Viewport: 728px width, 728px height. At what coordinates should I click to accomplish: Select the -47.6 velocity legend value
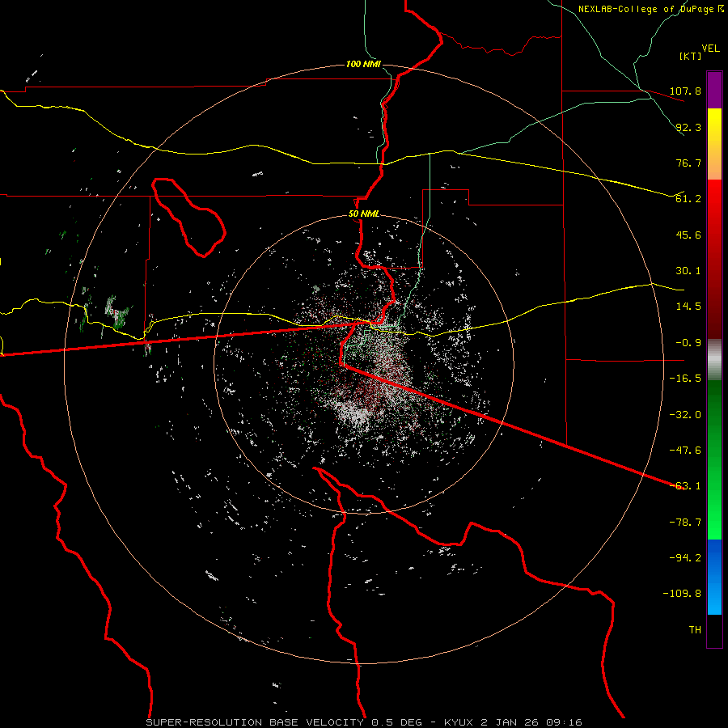[685, 451]
